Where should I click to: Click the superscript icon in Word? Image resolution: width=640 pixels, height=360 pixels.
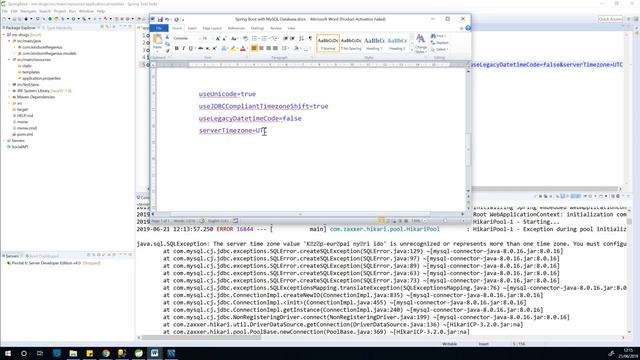pos(214,49)
